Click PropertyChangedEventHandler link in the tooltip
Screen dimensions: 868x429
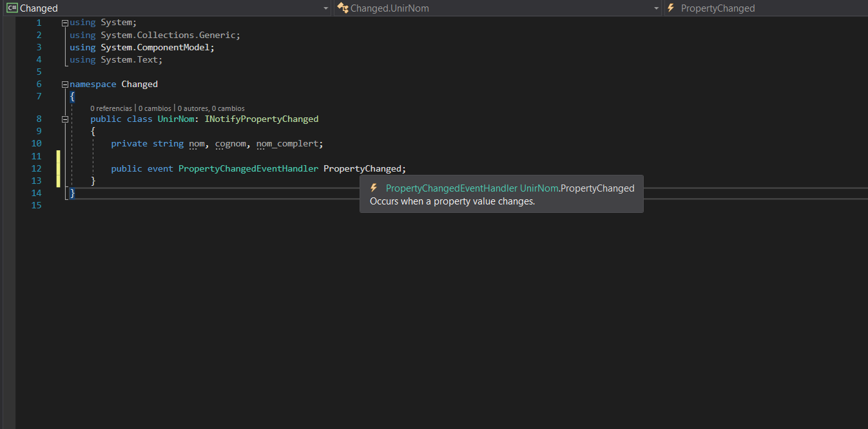[x=451, y=188]
